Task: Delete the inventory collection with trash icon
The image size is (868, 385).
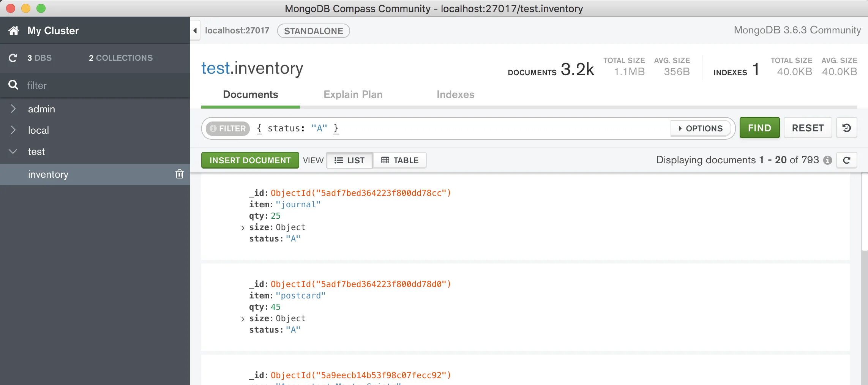Action: [x=180, y=174]
